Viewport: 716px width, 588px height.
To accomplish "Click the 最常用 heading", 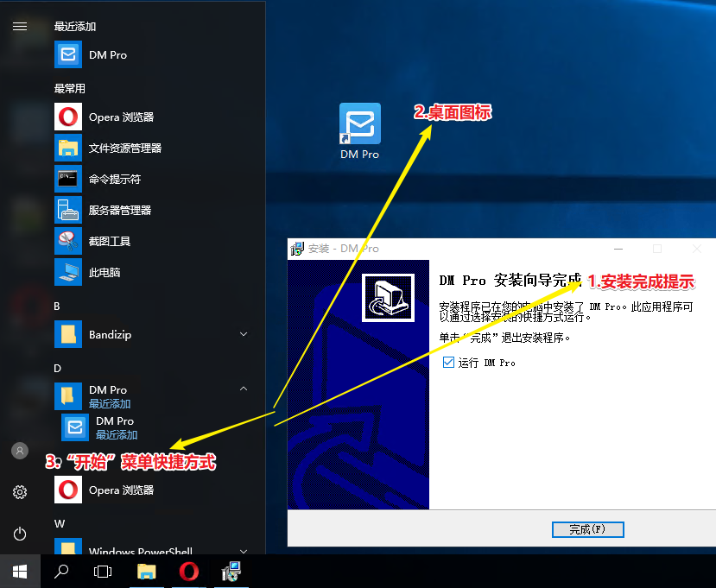I will [69, 89].
